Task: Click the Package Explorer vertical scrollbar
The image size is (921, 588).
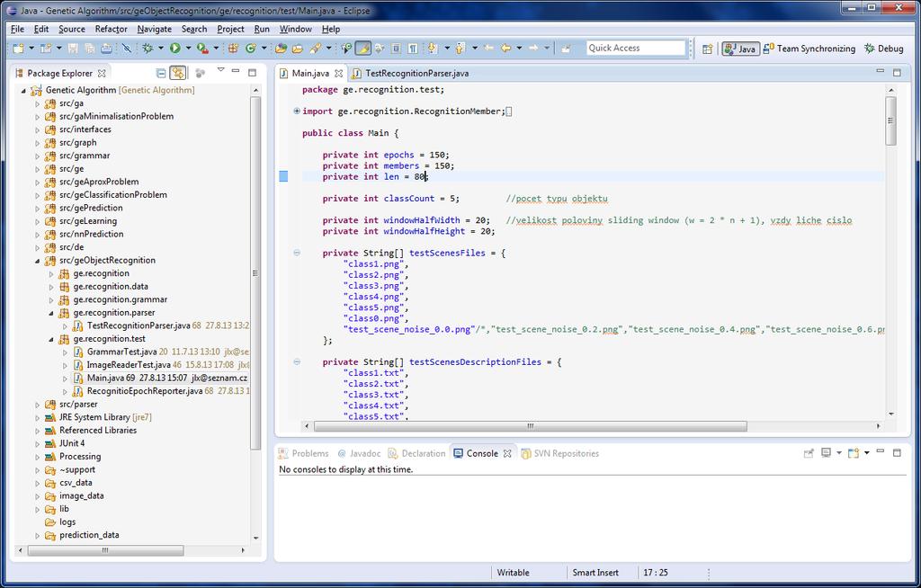Action: point(255,273)
